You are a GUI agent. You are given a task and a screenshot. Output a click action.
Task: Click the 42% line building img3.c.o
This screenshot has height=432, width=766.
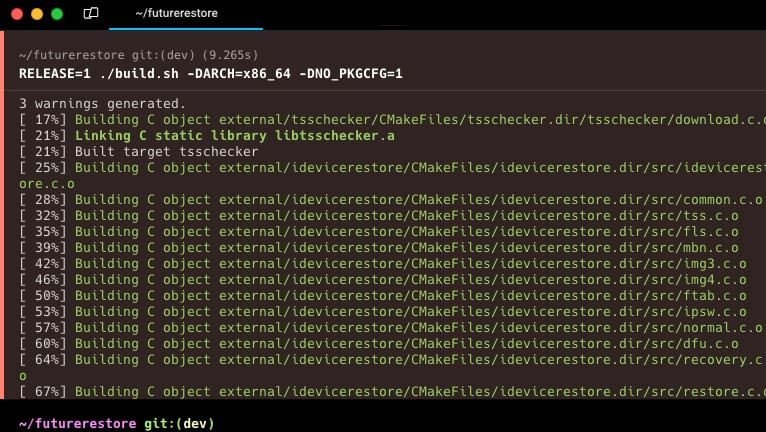click(x=383, y=264)
